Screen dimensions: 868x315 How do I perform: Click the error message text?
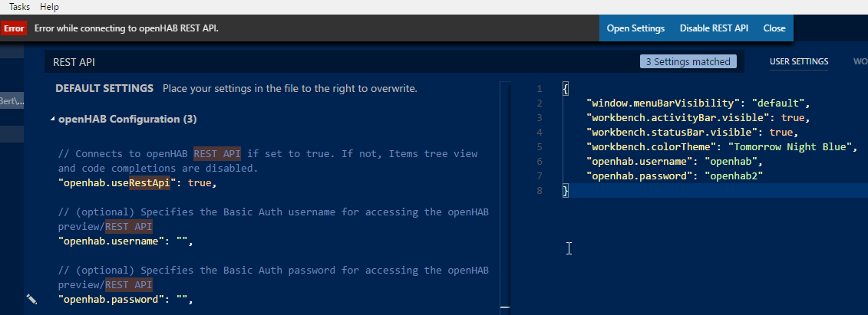point(126,28)
